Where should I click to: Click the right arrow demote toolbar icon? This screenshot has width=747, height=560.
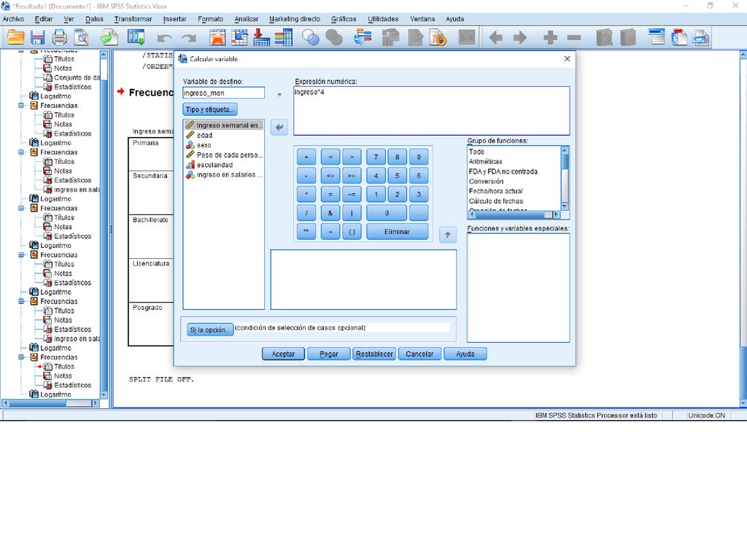(x=519, y=37)
